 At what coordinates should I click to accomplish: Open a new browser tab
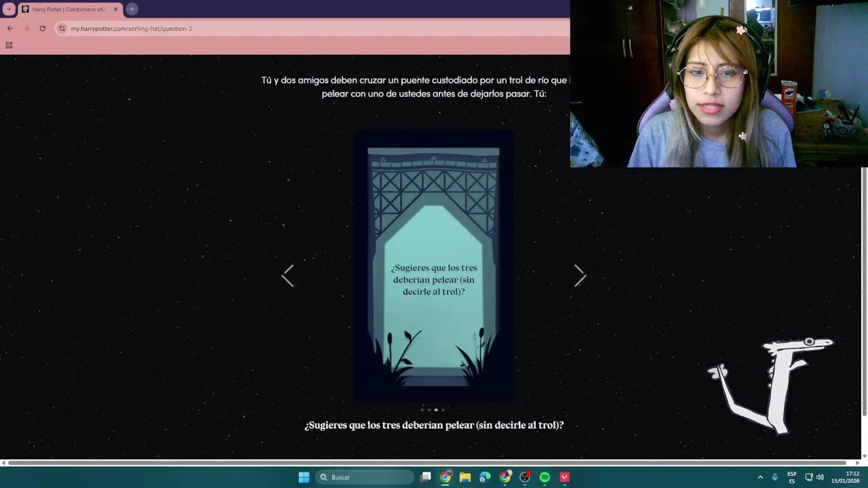tap(132, 9)
